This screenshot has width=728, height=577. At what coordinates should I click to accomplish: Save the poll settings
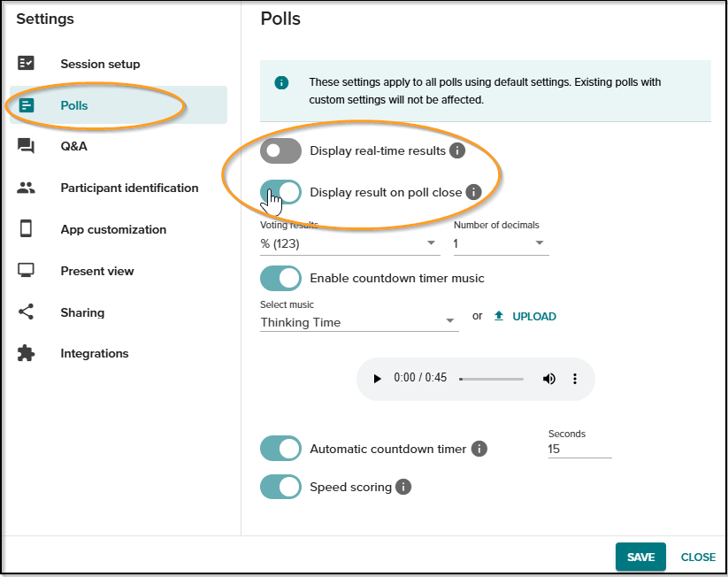click(640, 557)
